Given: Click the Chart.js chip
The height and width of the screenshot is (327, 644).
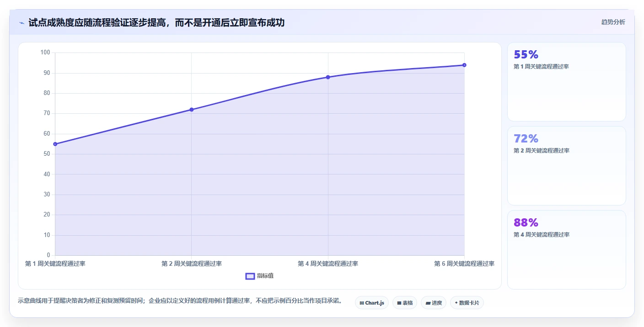Looking at the screenshot, I should (372, 303).
